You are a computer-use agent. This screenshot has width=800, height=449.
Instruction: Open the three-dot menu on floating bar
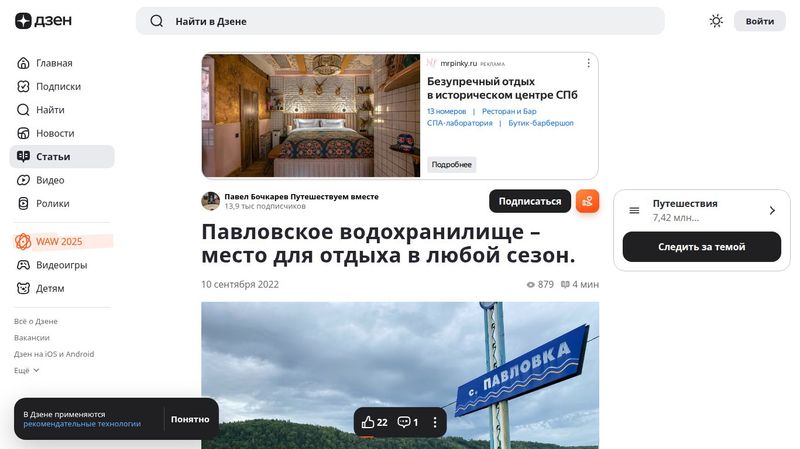pos(435,422)
